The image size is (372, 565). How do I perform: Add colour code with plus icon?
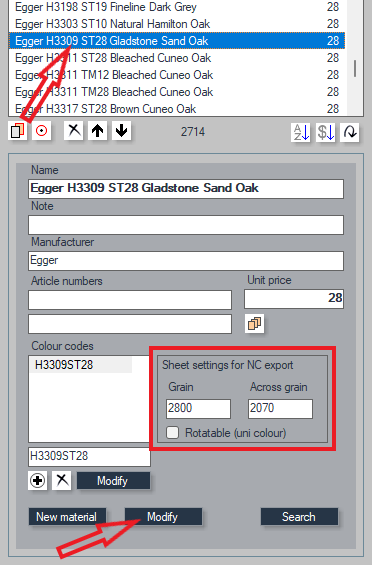tap(37, 480)
